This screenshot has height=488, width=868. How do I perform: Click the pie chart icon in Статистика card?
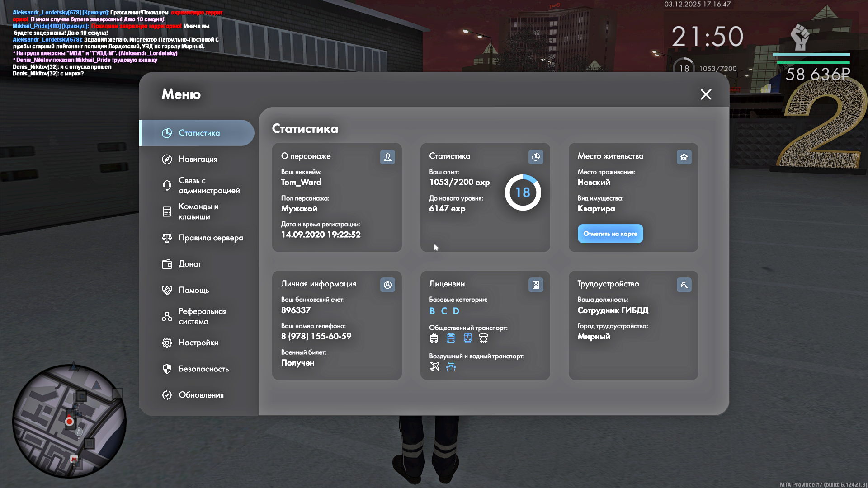click(x=536, y=157)
